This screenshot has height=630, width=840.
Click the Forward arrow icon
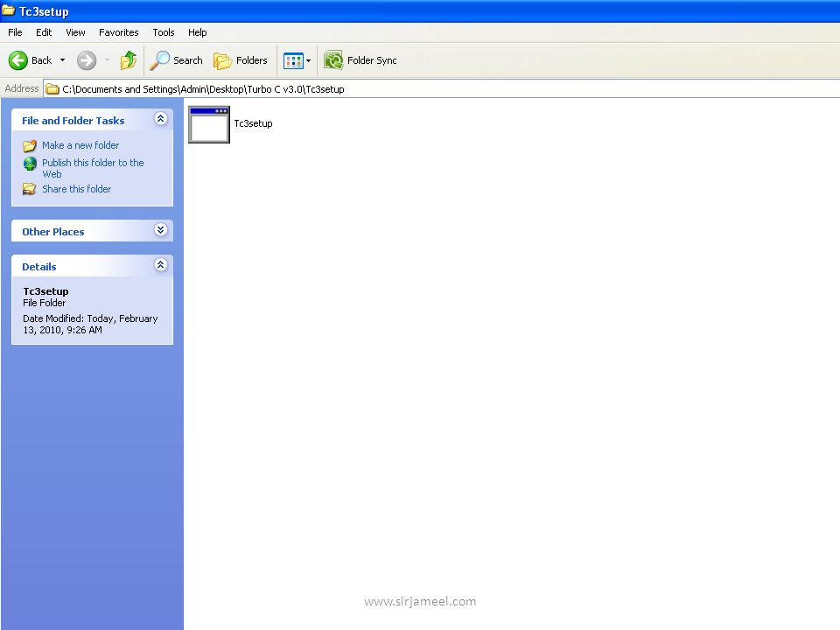[x=87, y=60]
